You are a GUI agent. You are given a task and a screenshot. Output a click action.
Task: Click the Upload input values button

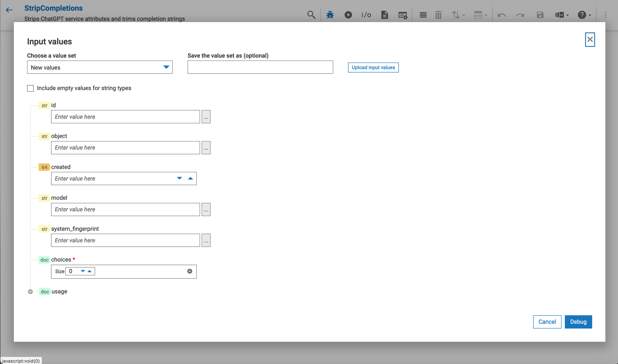pyautogui.click(x=373, y=68)
